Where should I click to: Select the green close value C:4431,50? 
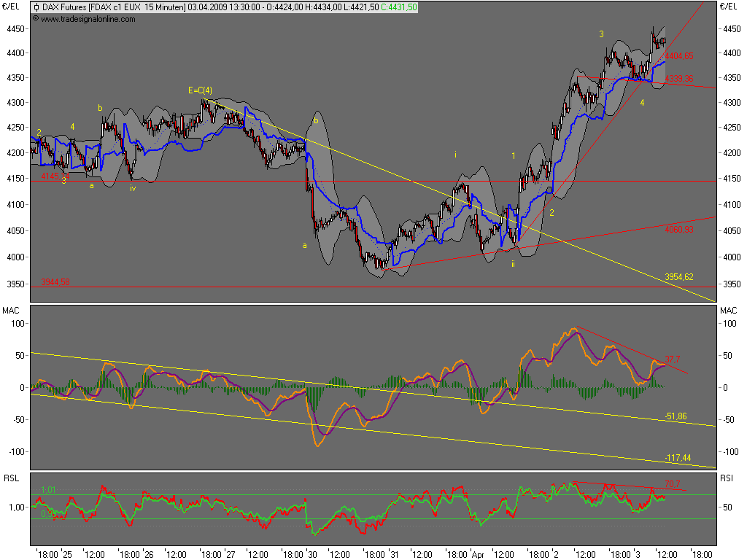pos(399,7)
